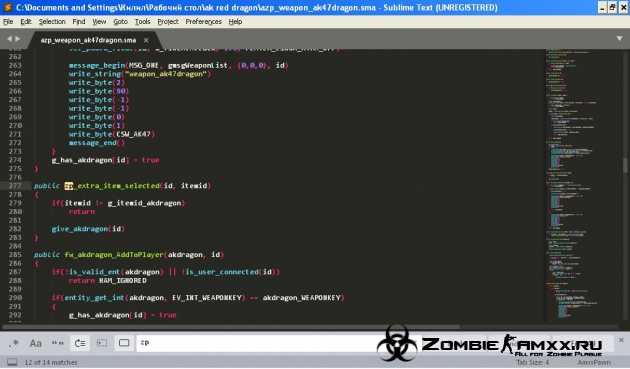Toggle wrap search option
The image size is (630, 369).
point(80,343)
